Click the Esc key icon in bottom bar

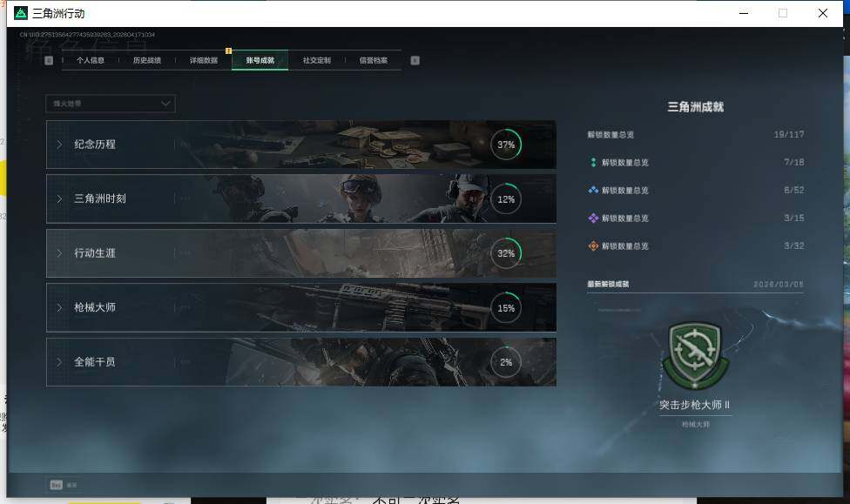56,485
